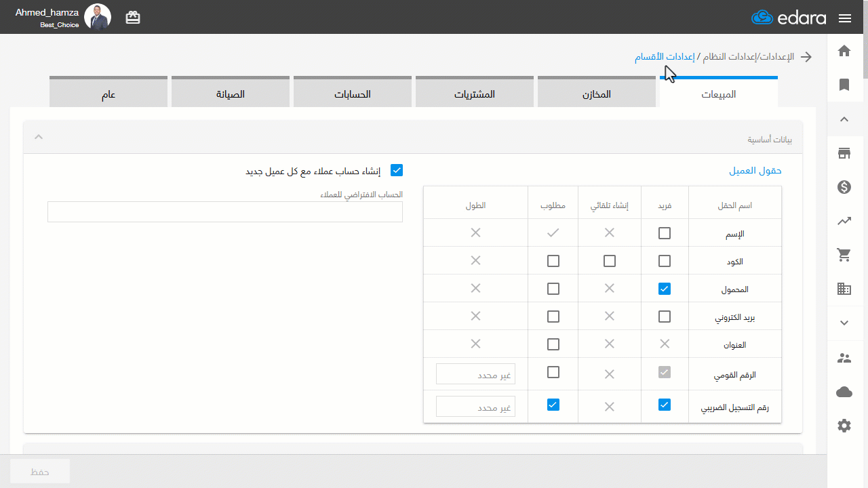Image resolution: width=868 pixels, height=488 pixels.
Task: Open the trending-up sales icon in sidebar
Action: point(844,221)
